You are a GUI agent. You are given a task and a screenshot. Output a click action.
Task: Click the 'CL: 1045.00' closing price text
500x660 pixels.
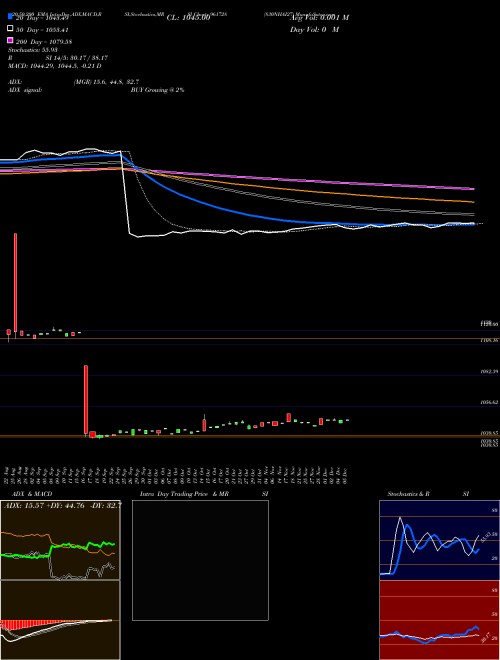(x=188, y=18)
